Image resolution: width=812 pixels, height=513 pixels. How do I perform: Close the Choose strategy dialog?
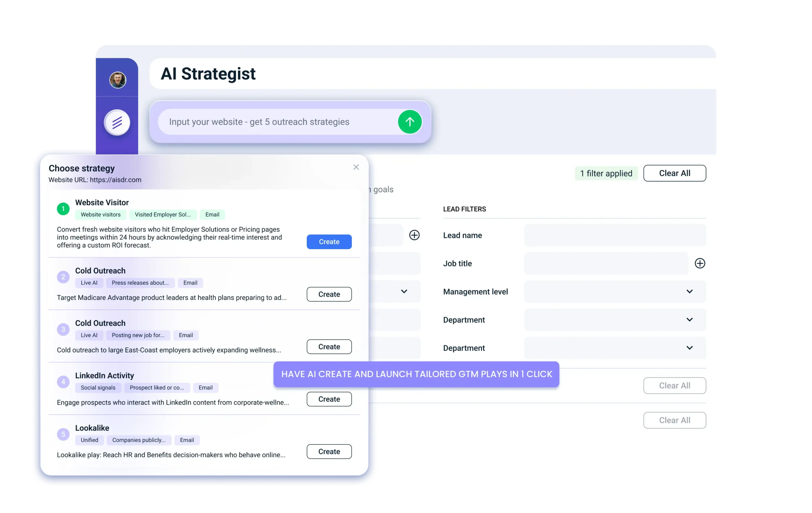point(356,167)
